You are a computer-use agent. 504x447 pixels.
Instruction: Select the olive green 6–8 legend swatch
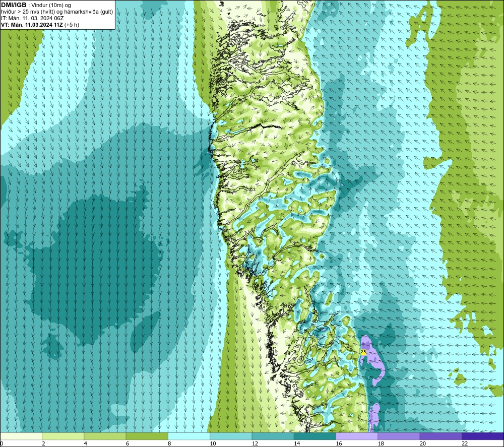pos(147,436)
